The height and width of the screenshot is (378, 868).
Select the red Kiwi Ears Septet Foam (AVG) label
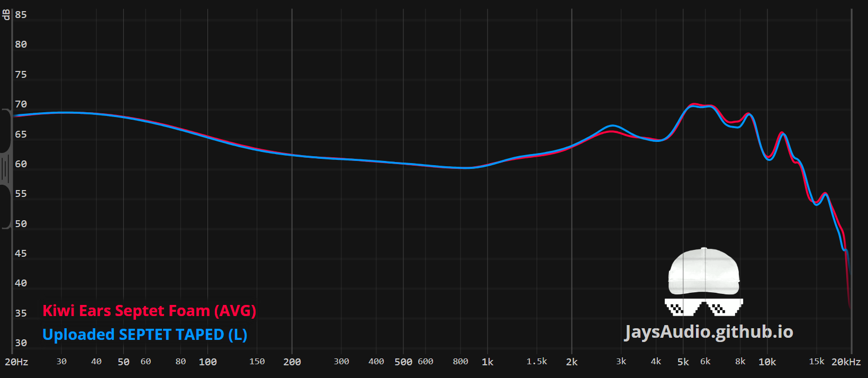tap(149, 311)
